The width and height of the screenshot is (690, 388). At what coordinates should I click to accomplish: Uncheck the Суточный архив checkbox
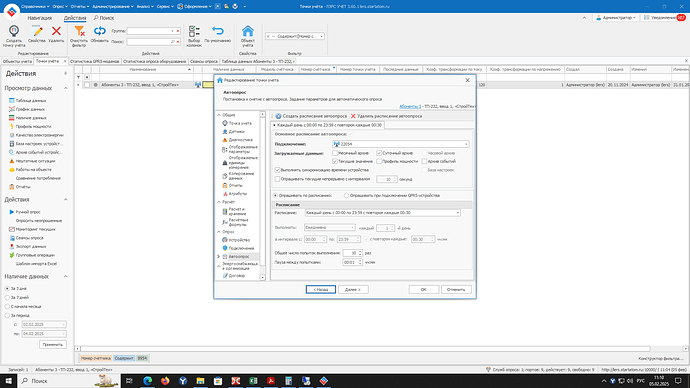(379, 153)
